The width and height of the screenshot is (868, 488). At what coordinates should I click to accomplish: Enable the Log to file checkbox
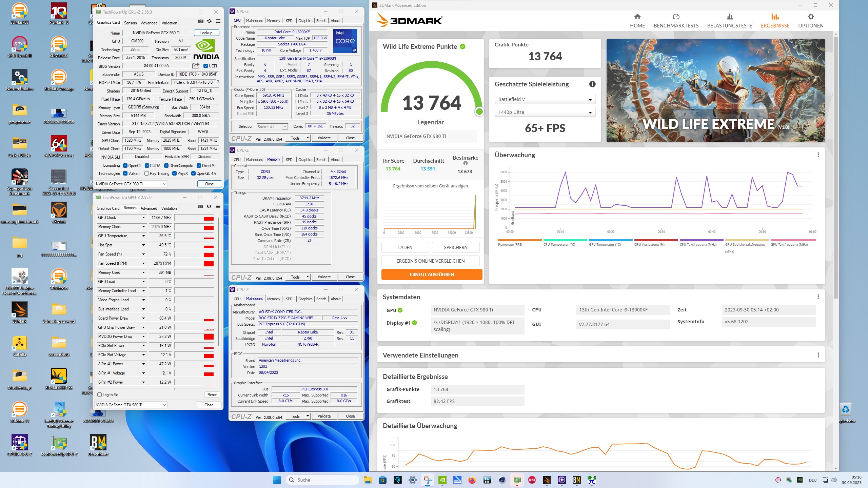pyautogui.click(x=99, y=395)
